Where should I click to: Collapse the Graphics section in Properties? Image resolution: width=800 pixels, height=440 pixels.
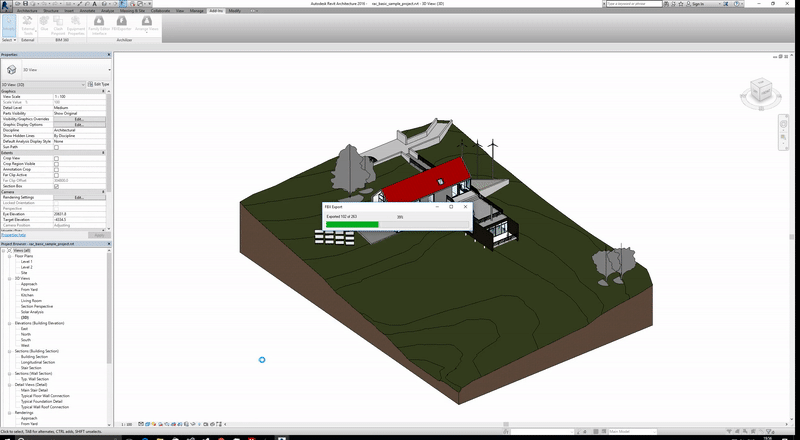103,91
